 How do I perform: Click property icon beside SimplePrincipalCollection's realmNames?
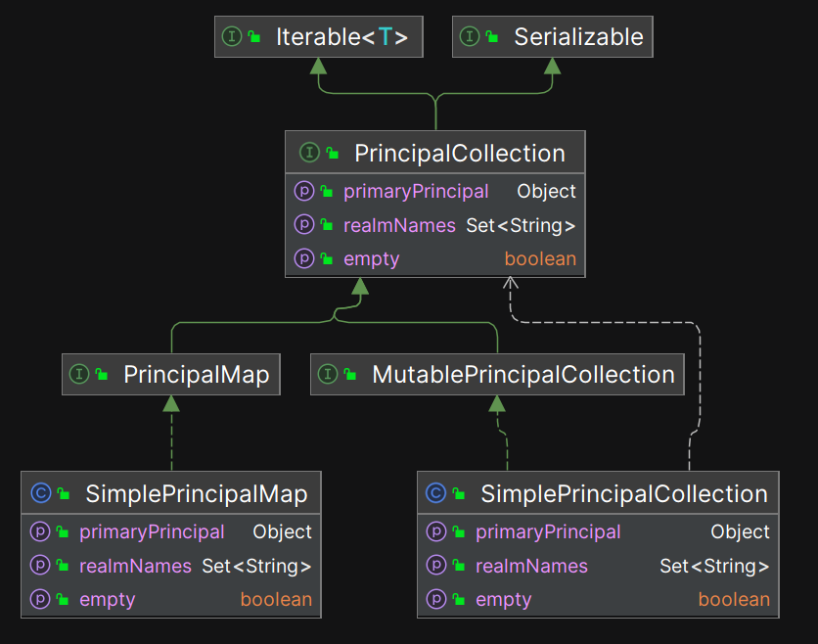click(x=435, y=566)
